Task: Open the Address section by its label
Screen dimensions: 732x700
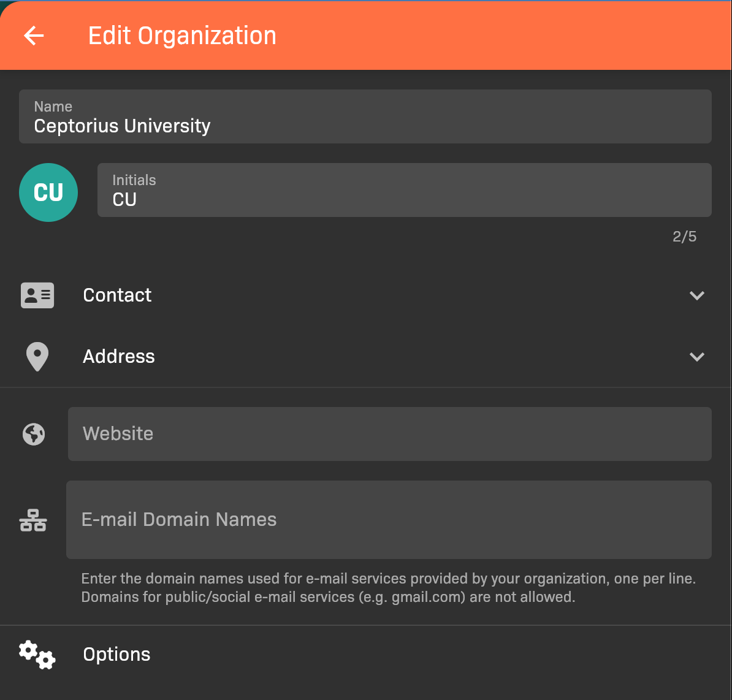Action: (119, 357)
